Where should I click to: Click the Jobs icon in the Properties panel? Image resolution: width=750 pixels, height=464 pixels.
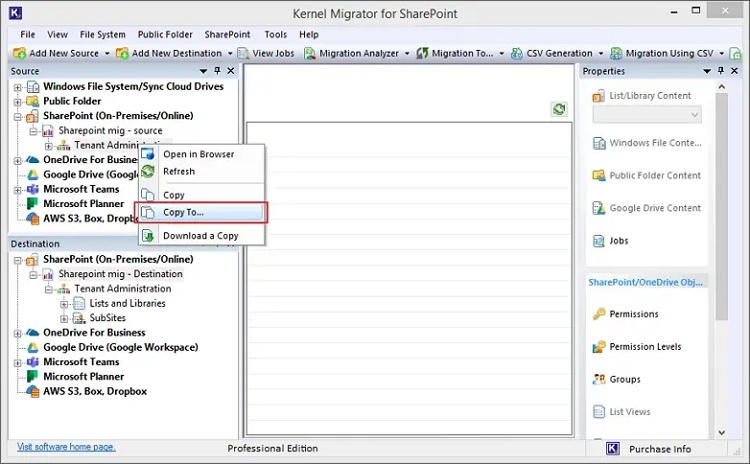599,241
